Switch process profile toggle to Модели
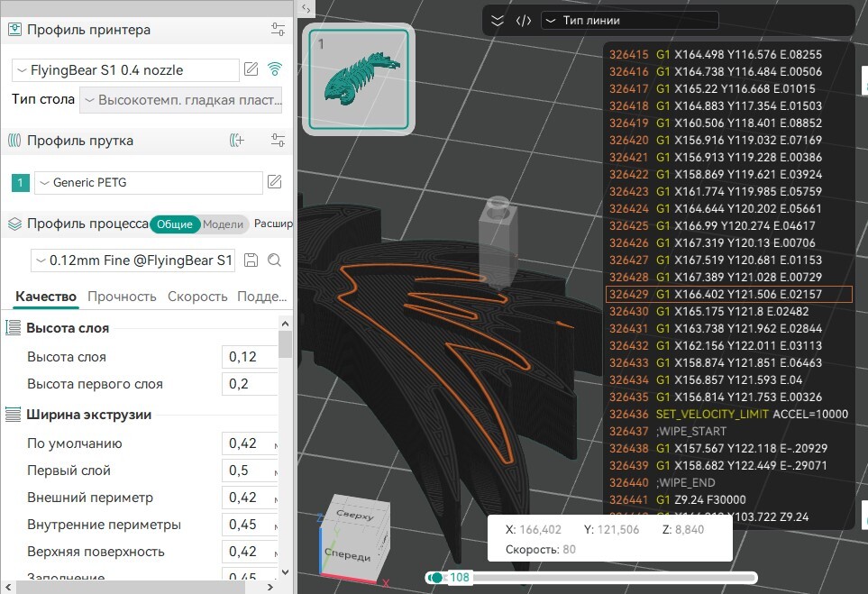 click(223, 224)
